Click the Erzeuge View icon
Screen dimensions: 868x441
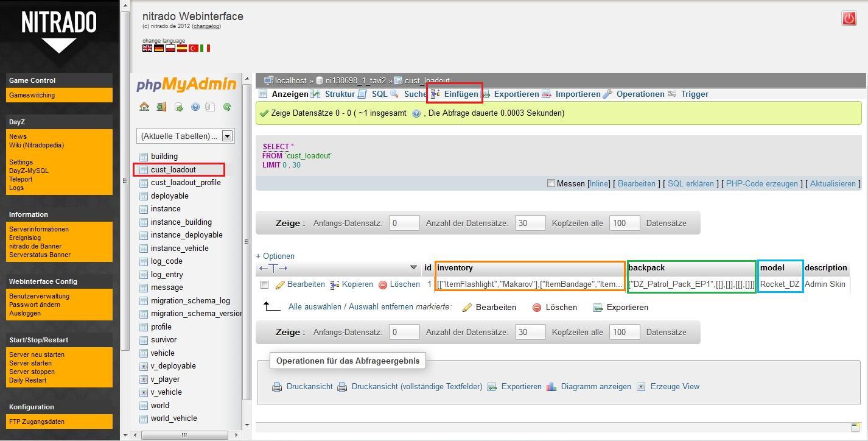(x=641, y=387)
